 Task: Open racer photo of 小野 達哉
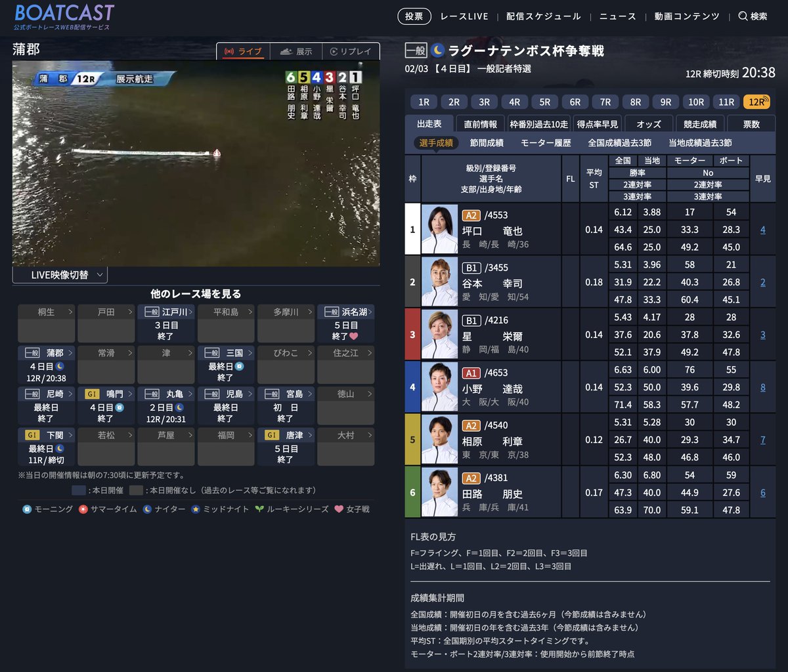[x=439, y=387]
